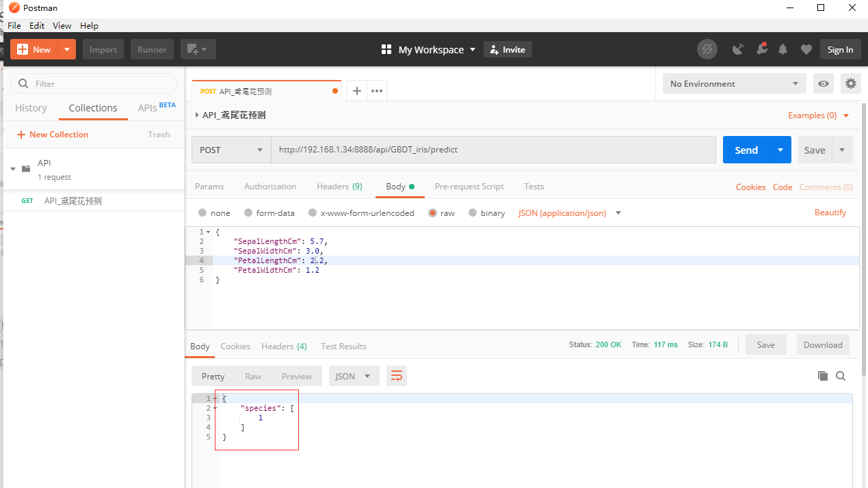
Task: Create a New Collection
Action: pos(53,135)
